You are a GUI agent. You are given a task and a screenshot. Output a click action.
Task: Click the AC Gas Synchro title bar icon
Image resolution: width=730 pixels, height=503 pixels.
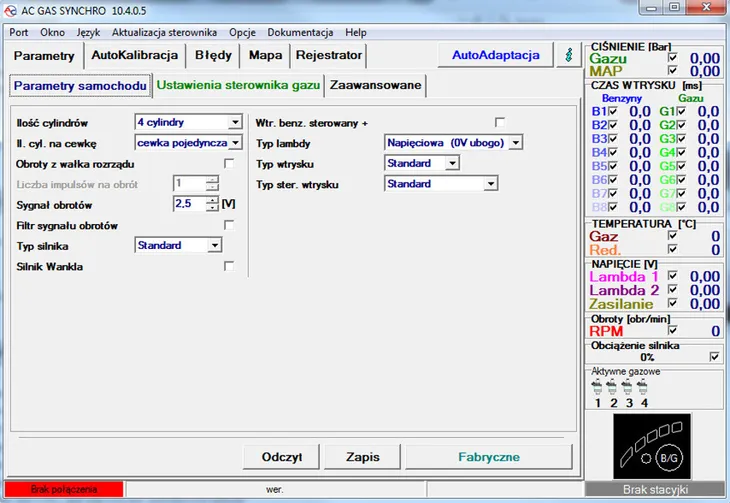point(10,10)
